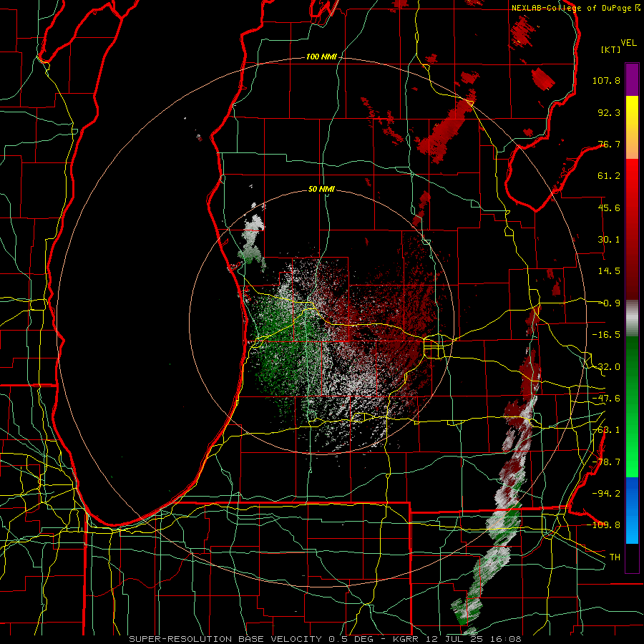Click the purple segment of velocity color bar

pos(632,79)
